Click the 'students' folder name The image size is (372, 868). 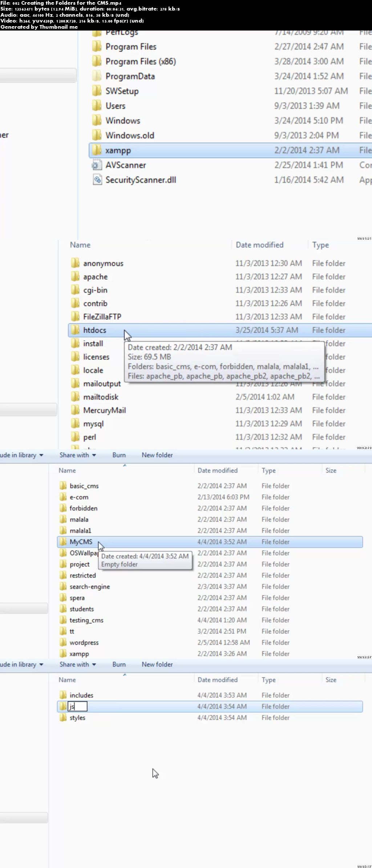click(x=82, y=609)
